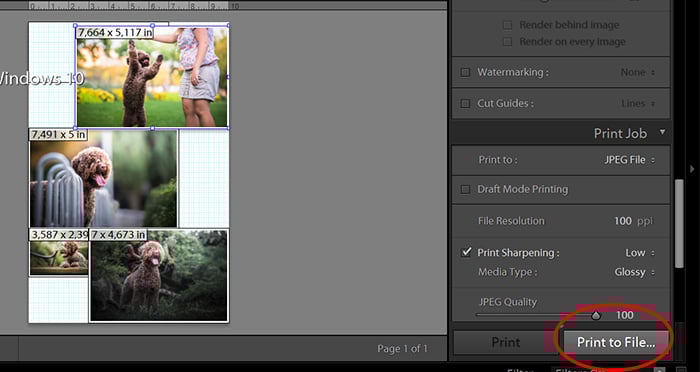Click the Print button
The image size is (700, 372).
coord(505,343)
